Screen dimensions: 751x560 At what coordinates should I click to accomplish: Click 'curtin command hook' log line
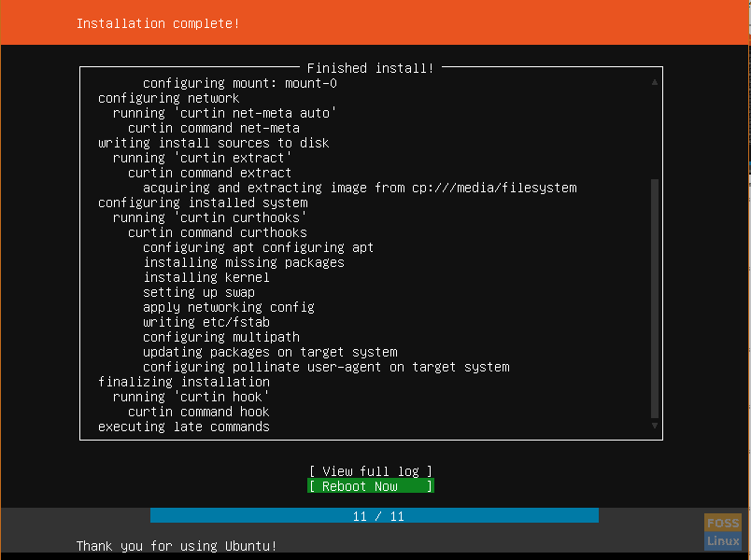coord(198,412)
